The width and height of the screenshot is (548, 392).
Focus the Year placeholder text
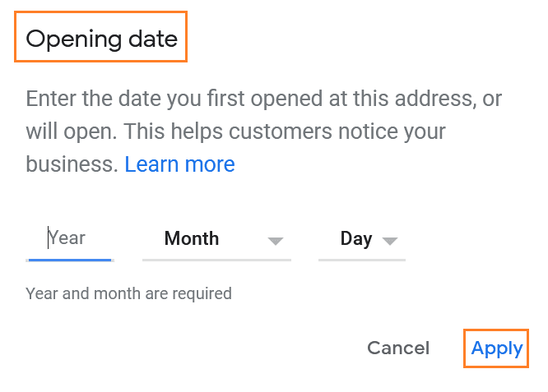67,238
